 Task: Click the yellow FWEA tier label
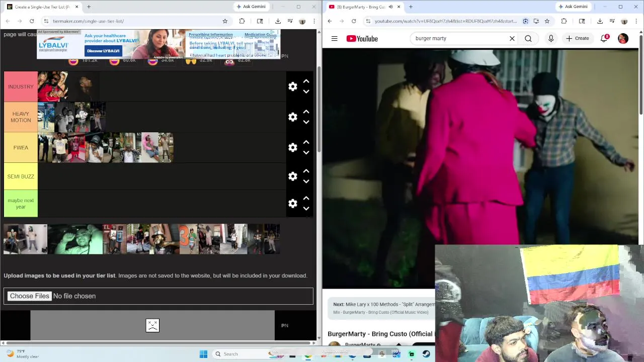(x=21, y=147)
